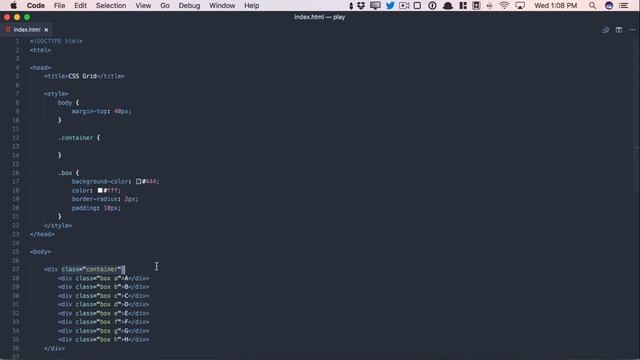Open Spotlight search
Screen dimensions: 640x360
[x=592, y=6]
